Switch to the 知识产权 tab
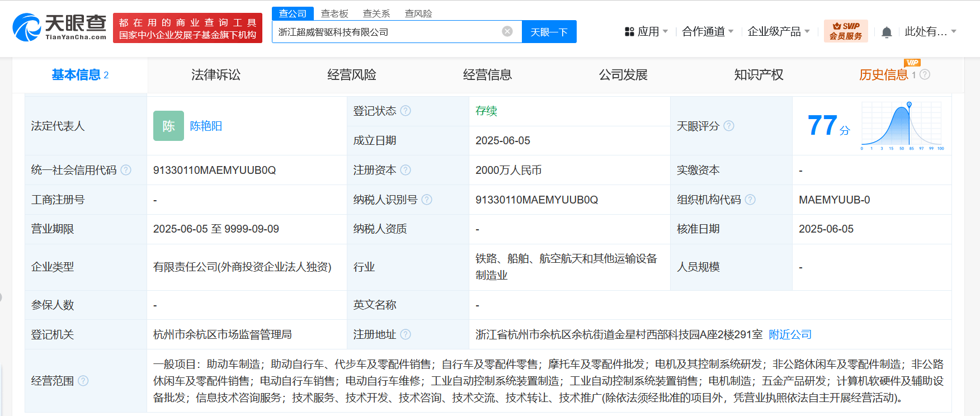The width and height of the screenshot is (980, 416). (758, 75)
